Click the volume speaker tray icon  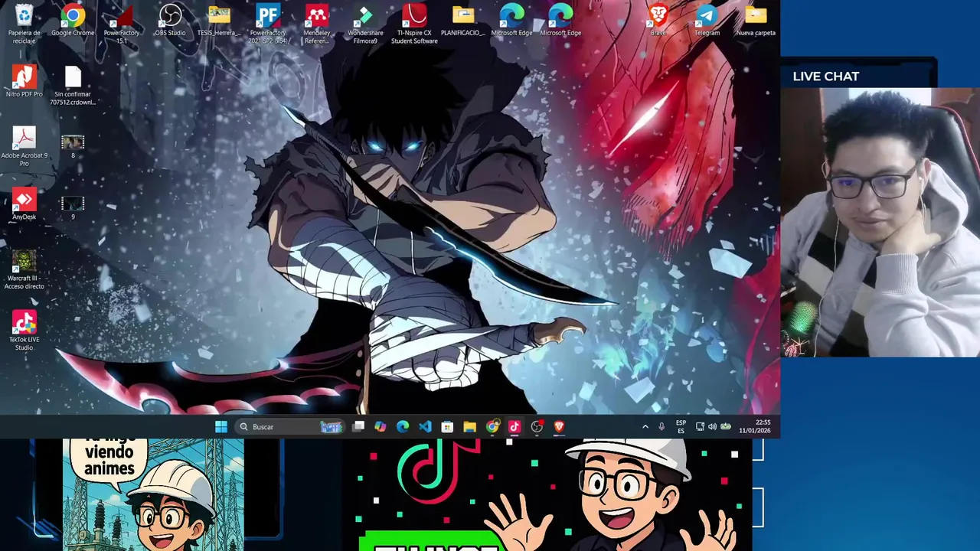[712, 427]
